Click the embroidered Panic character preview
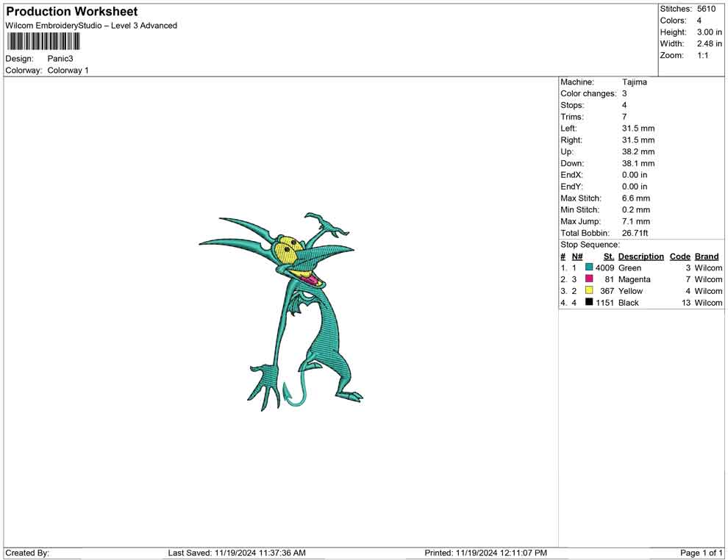728x560 pixels. 294,309
